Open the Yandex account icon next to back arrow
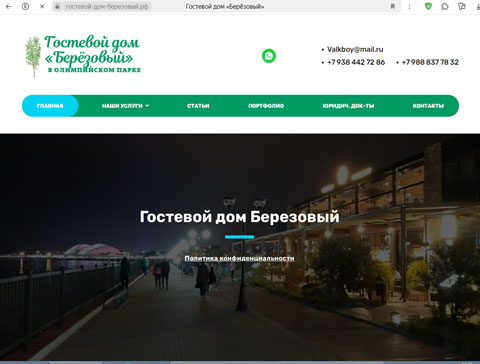 (x=25, y=6)
